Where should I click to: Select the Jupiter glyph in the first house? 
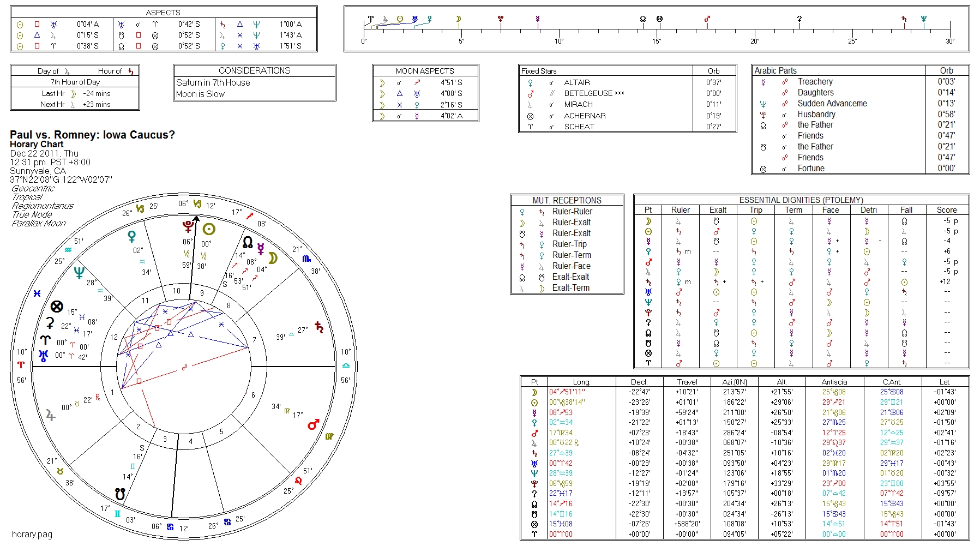click(51, 416)
